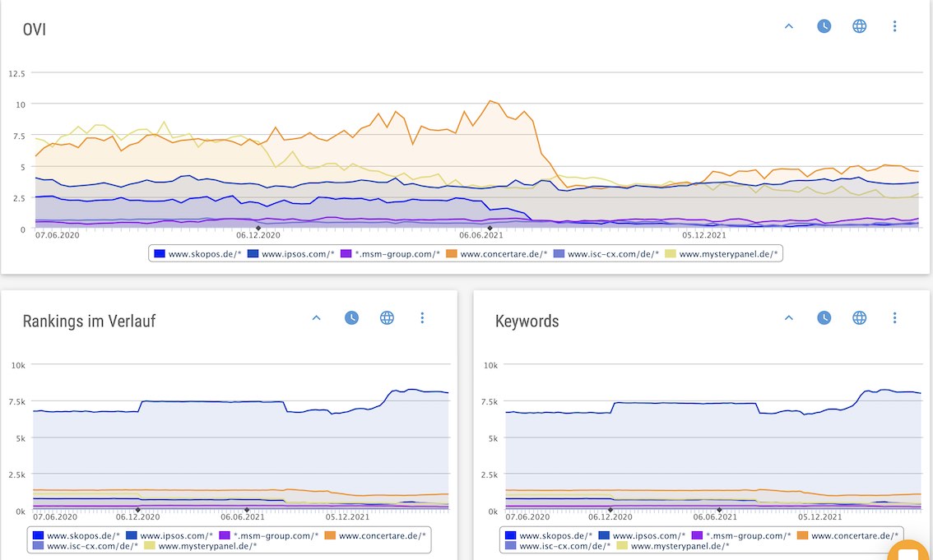Toggle www.ipsos.com in Keywords legend

pyautogui.click(x=643, y=535)
